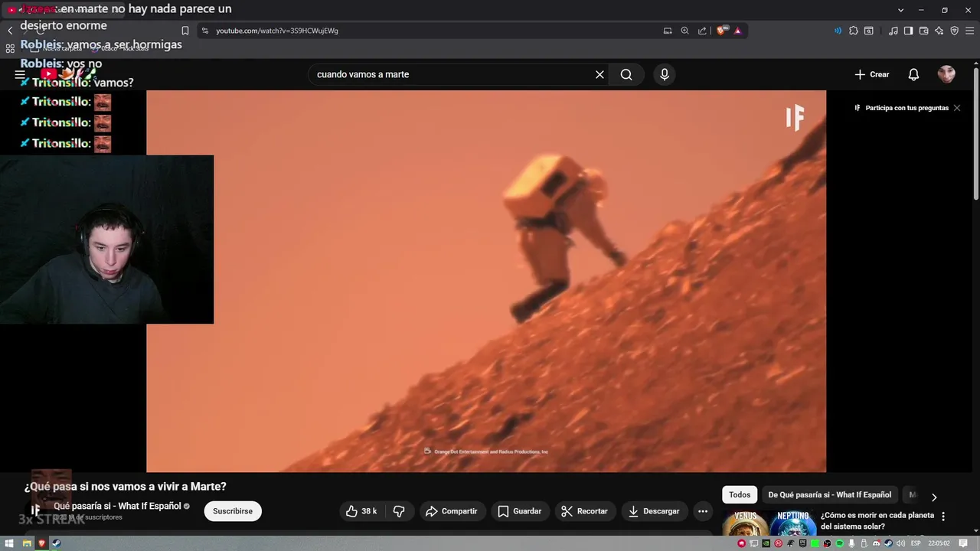
Task: Open Discord icon in the system tray
Action: 876,543
